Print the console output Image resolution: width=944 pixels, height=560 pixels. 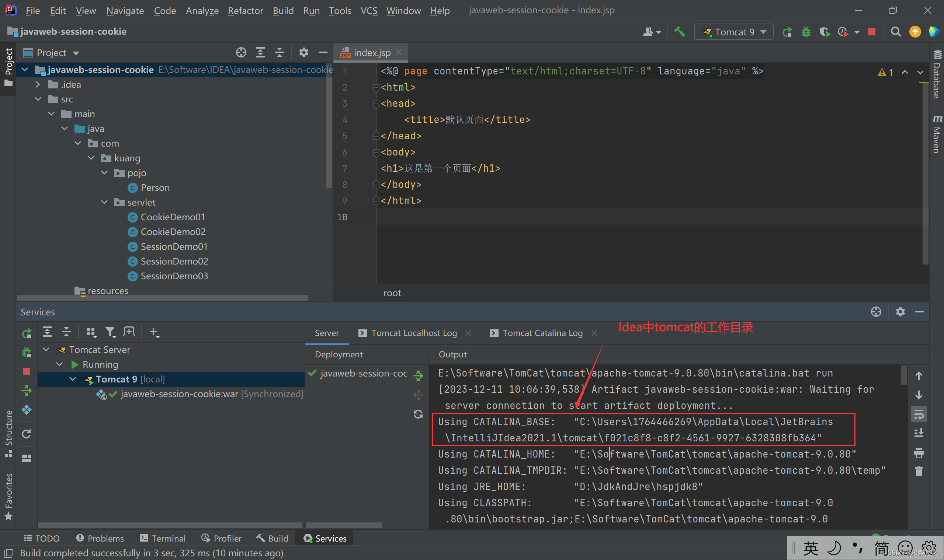pyautogui.click(x=919, y=452)
